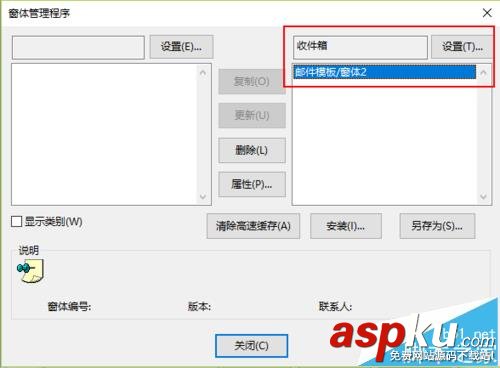Click the right 设置(T)... button
The width and height of the screenshot is (500, 368).
(x=462, y=47)
